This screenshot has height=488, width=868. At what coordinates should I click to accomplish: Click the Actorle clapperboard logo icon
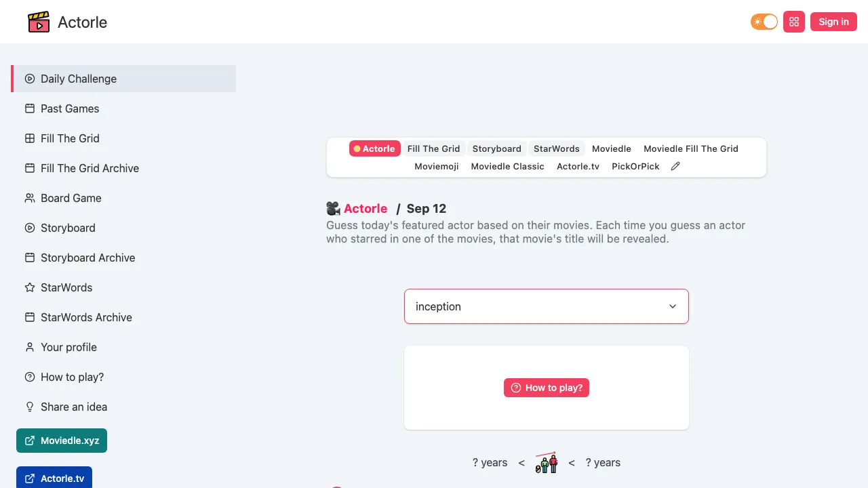pyautogui.click(x=39, y=22)
